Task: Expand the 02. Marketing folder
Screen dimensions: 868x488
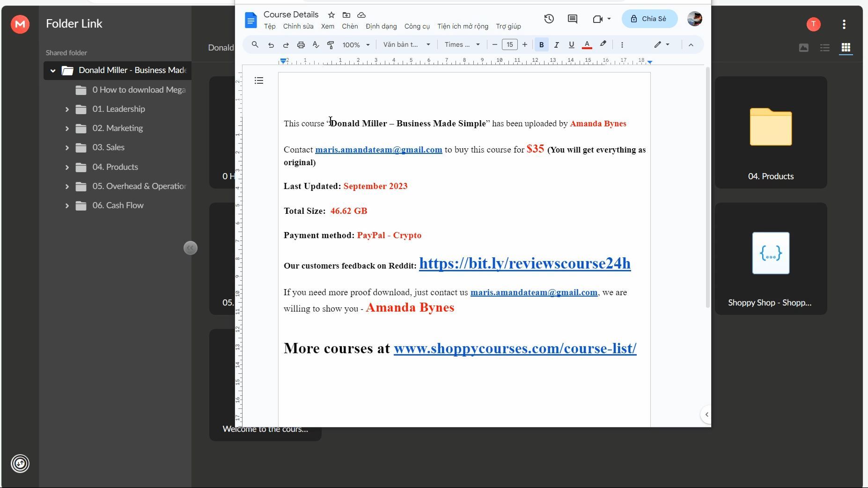Action: [67, 129]
